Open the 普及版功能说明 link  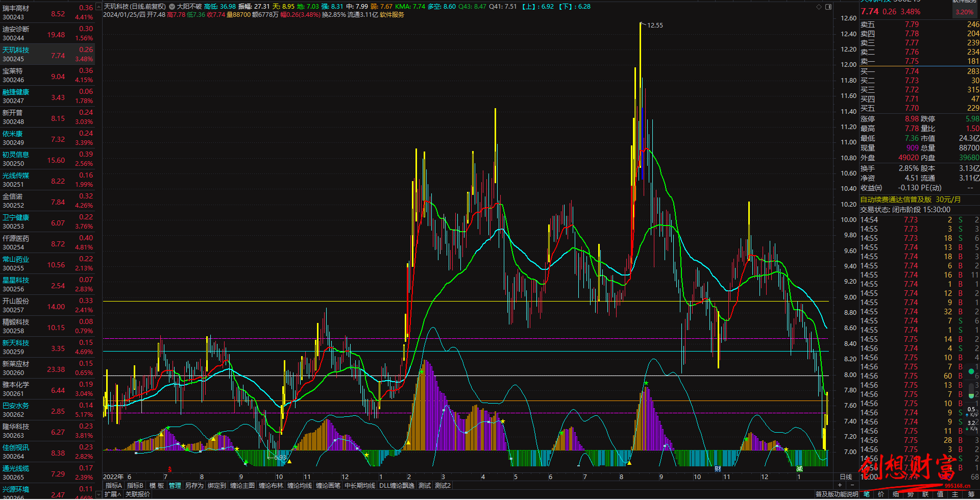pyautogui.click(x=837, y=494)
